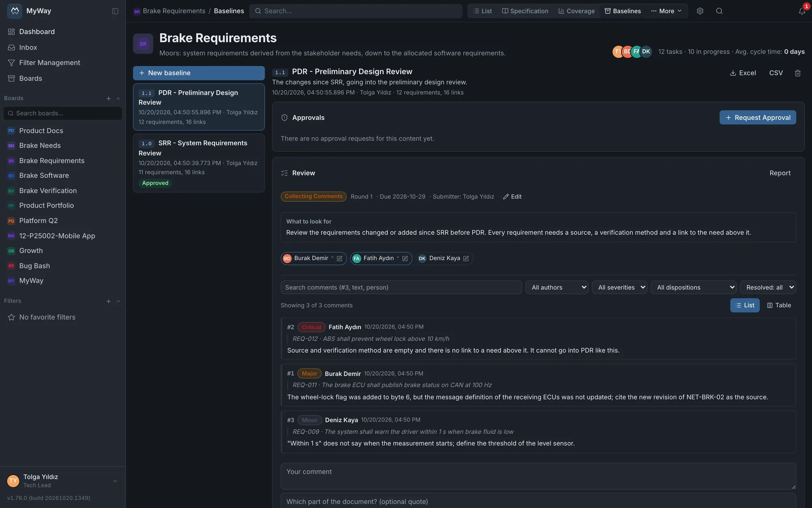The image size is (812, 508).
Task: Switch comments to List view
Action: point(745,305)
